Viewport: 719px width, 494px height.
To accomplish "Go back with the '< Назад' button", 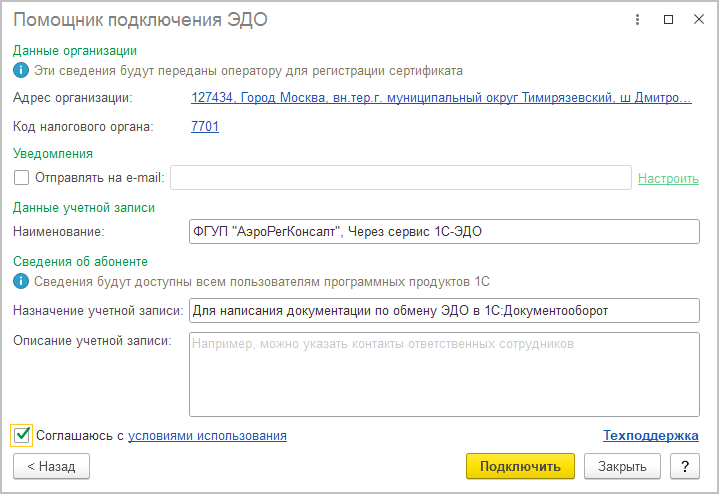I will pyautogui.click(x=51, y=466).
